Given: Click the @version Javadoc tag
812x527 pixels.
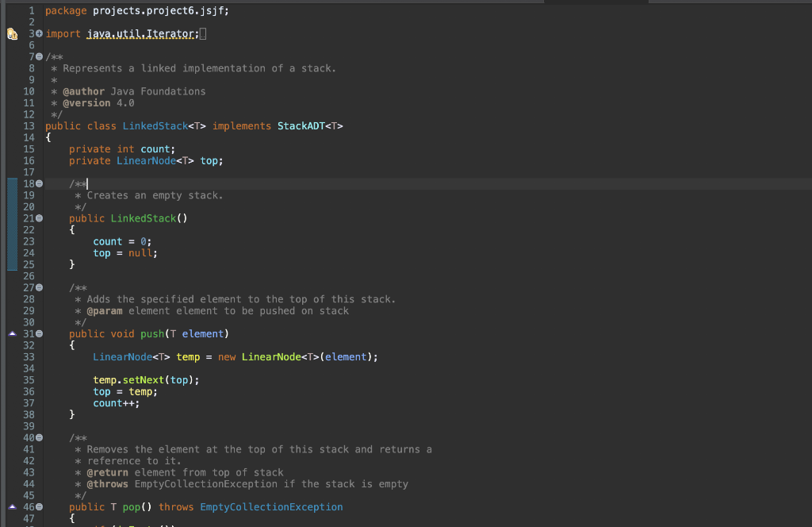Looking at the screenshot, I should click(x=86, y=103).
